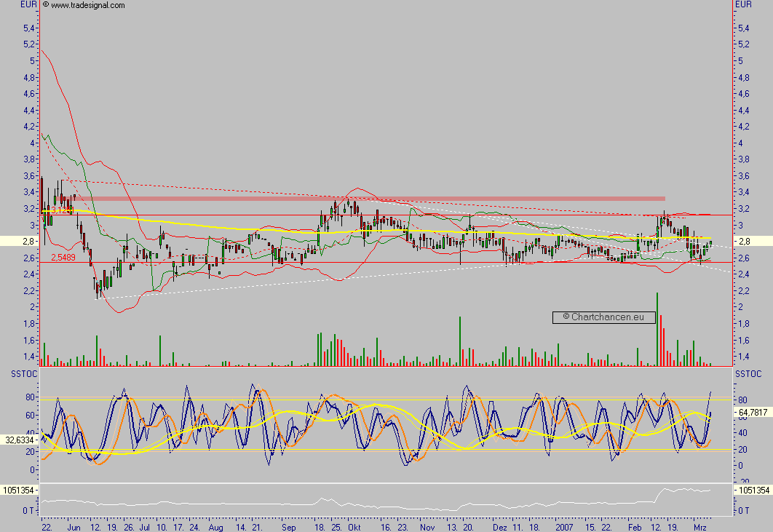Click the 23. date label before Nov
773x532 pixels.
coord(403,527)
